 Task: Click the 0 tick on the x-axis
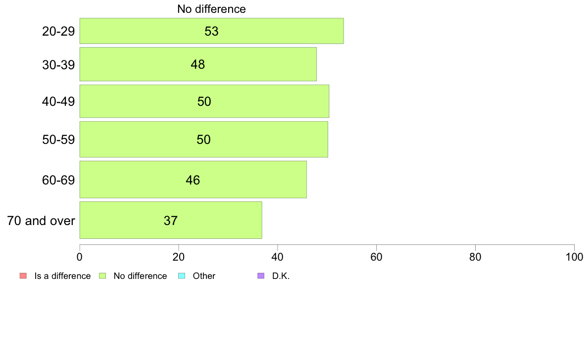pos(80,257)
